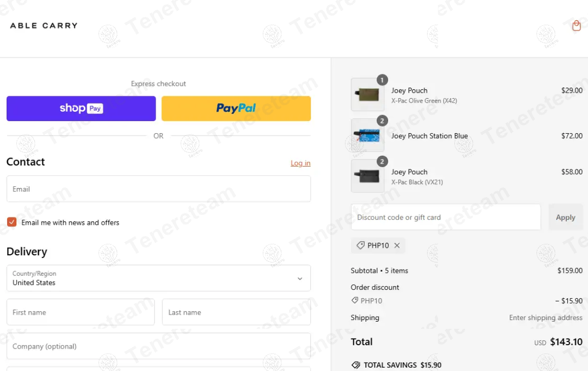
Task: Open the Black Joey Pouch thumbnail
Action: pos(367,176)
